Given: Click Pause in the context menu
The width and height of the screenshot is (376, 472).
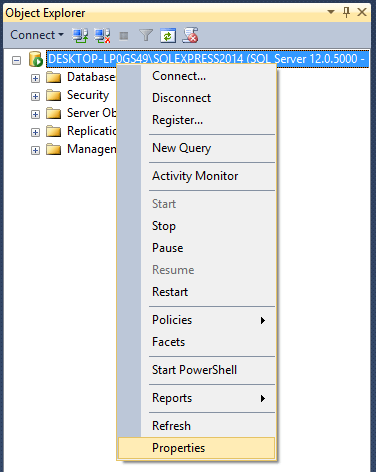Looking at the screenshot, I should coord(197,248).
